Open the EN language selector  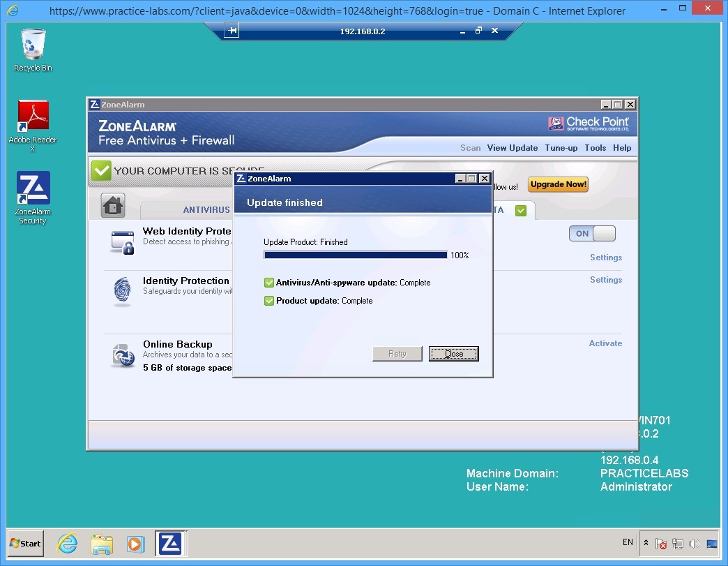coord(628,542)
